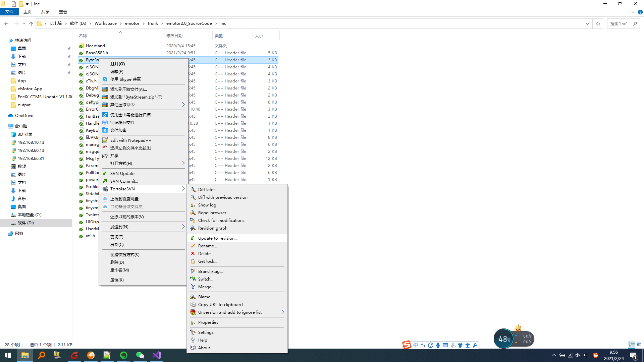Select Diff with previous version option
This screenshot has width=644, height=362.
[222, 197]
